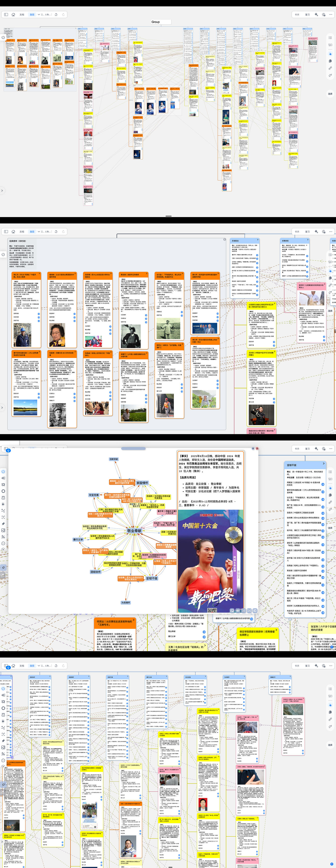Open 复习 tab in top capture toolbar
Viewport: 336px width, 868px height.
coord(307,14)
